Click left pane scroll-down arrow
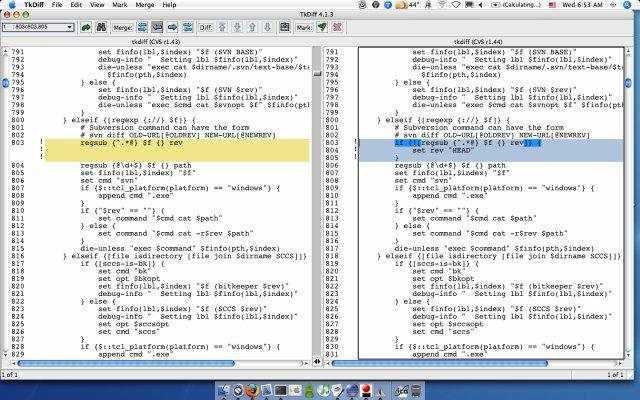This screenshot has width=640, height=400. click(5, 355)
